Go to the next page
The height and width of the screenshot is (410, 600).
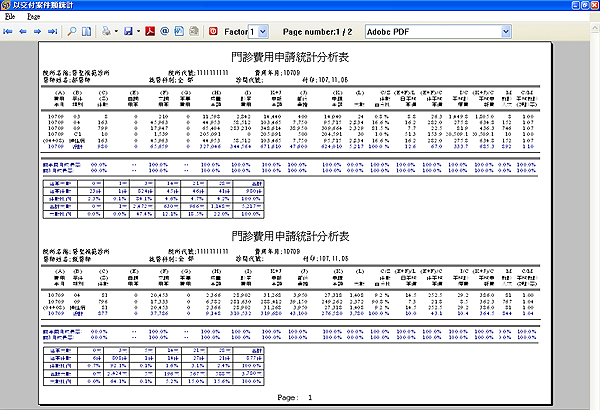tap(37, 32)
